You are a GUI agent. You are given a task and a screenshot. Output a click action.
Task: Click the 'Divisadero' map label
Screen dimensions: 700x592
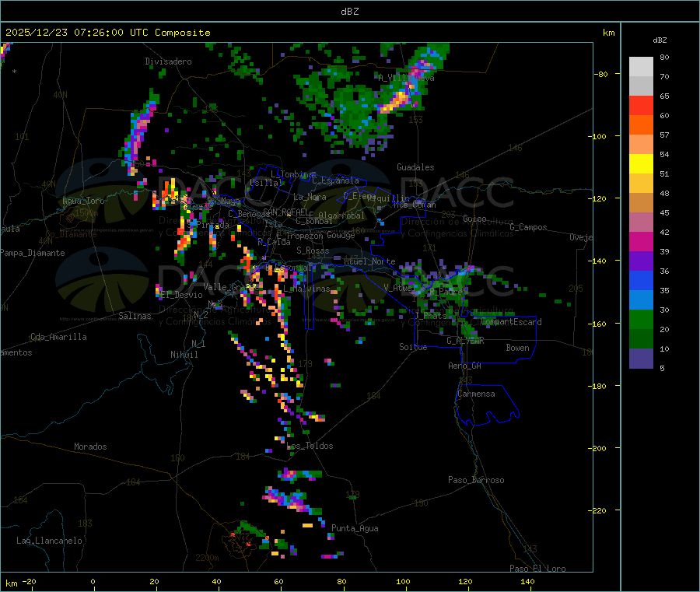coord(168,61)
